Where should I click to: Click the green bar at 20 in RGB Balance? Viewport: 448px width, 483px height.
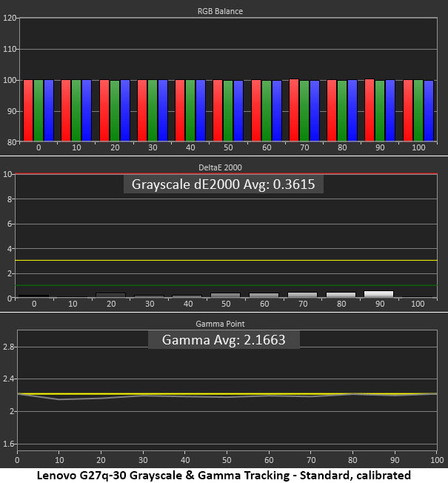tap(115, 110)
